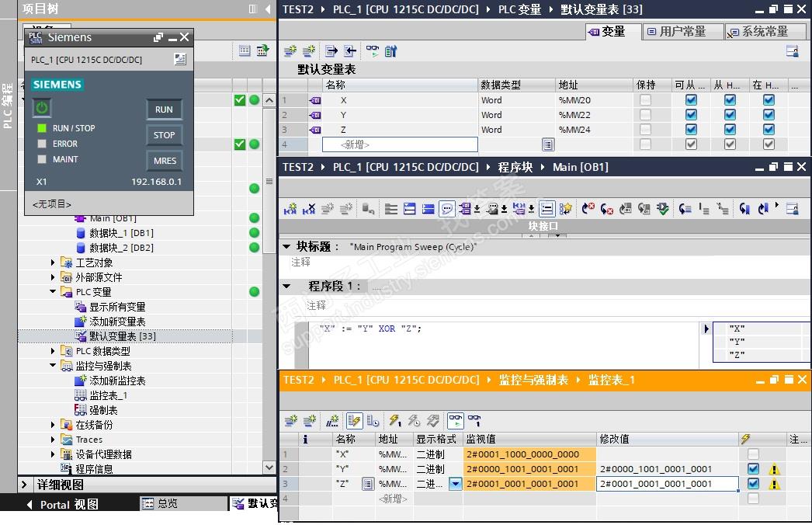Screen dimensions: 812x525
Task: Import variables icon in variable table toolbar
Action: click(x=350, y=50)
